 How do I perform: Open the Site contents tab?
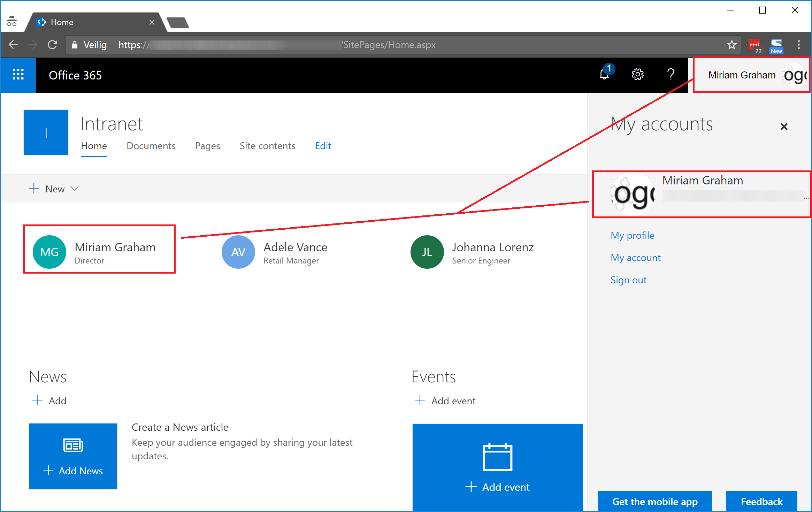[268, 146]
